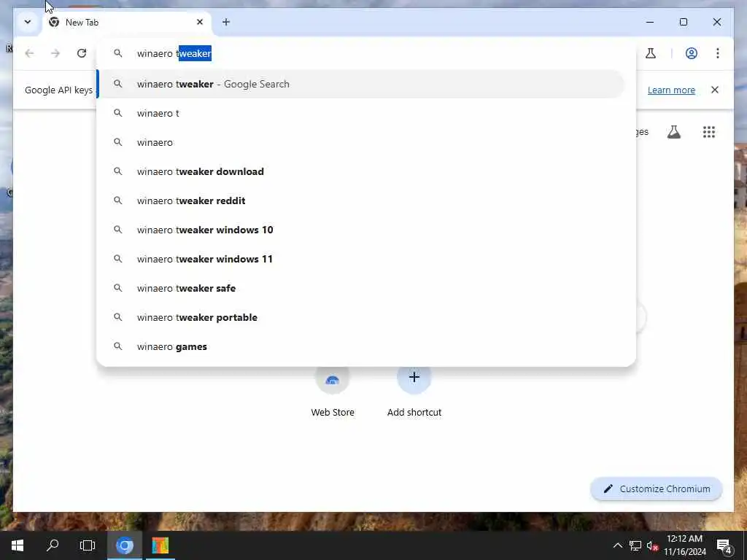
Task: Go back with the back arrow
Action: 29,53
